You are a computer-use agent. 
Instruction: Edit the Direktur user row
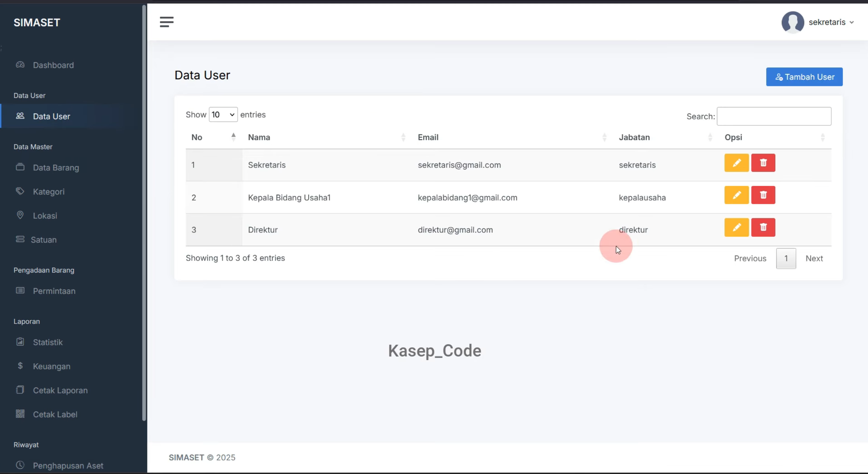pyautogui.click(x=736, y=227)
